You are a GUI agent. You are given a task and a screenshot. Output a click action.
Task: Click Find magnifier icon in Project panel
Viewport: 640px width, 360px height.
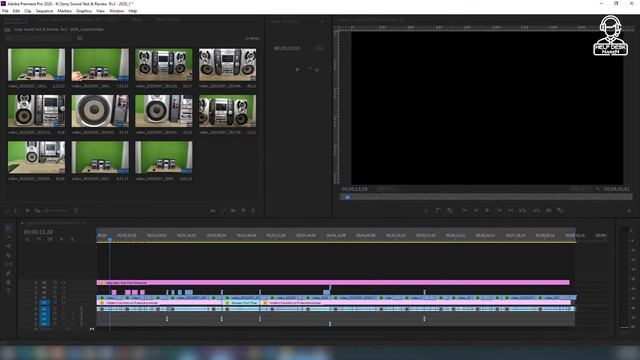pyautogui.click(x=223, y=211)
